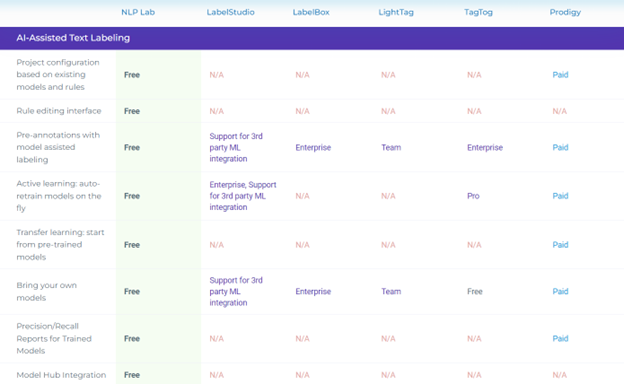Click TagTog 'N/A' in Project configuration row
624x384 pixels.
pyautogui.click(x=474, y=75)
